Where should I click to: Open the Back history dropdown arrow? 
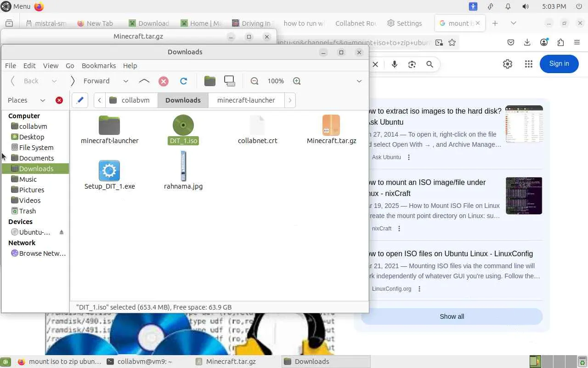click(54, 81)
